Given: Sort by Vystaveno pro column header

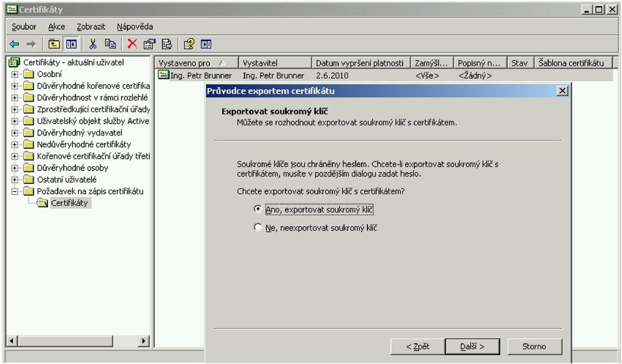Looking at the screenshot, I should point(196,63).
